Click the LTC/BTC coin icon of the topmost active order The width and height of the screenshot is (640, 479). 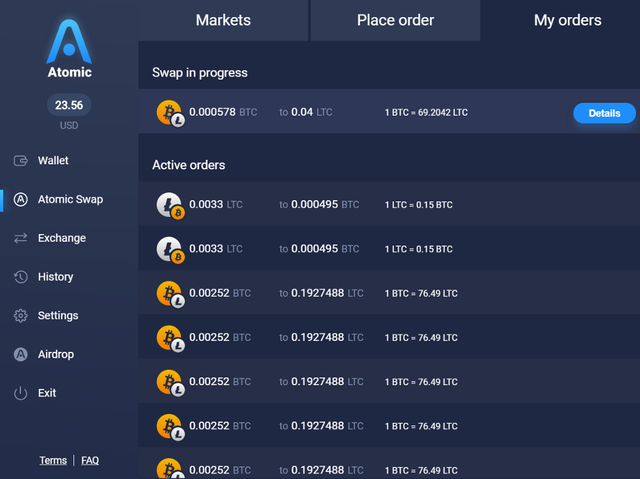coord(171,206)
